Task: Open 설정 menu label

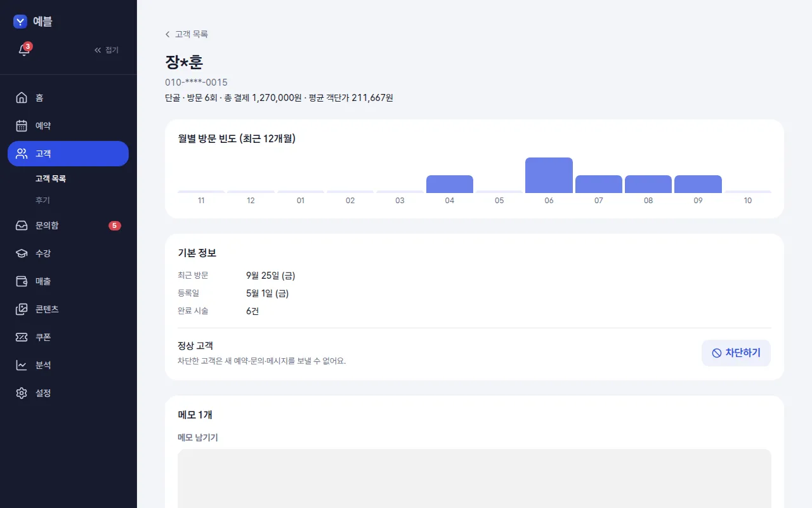Action: coord(43,393)
